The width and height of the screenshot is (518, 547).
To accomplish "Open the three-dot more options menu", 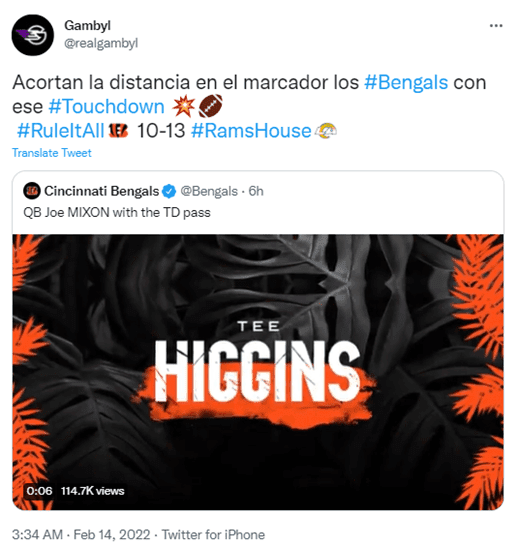I will pyautogui.click(x=496, y=26).
